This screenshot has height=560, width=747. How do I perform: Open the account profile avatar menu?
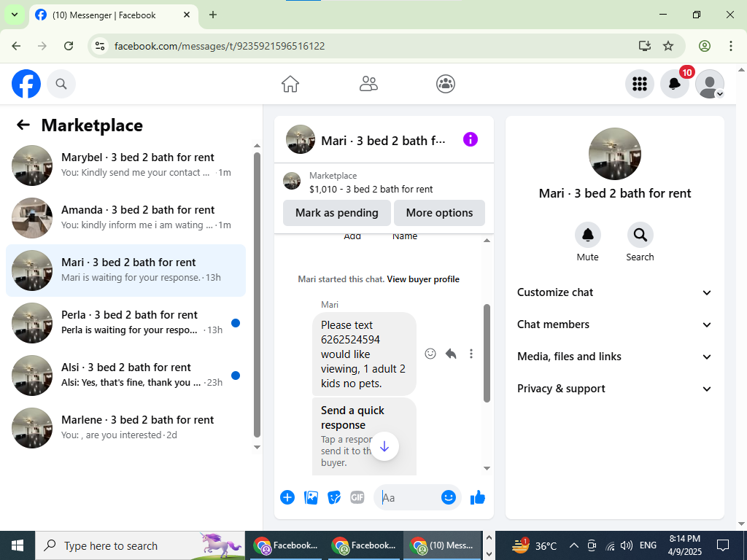(710, 84)
